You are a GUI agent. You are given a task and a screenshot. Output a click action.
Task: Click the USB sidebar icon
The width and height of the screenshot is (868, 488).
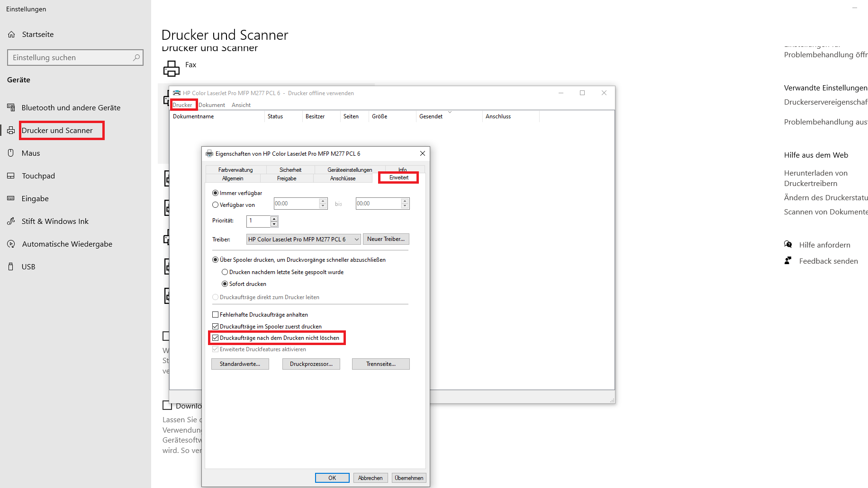coord(11,266)
